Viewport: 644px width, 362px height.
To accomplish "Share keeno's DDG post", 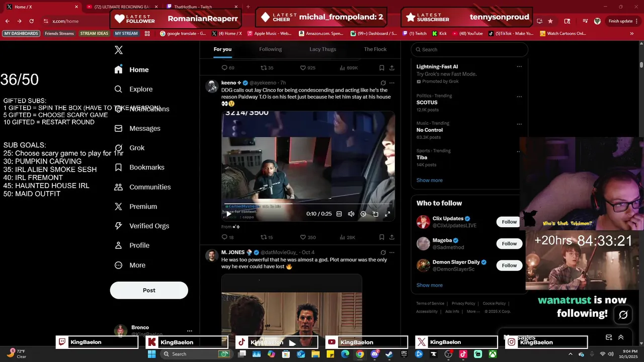I will click(392, 237).
